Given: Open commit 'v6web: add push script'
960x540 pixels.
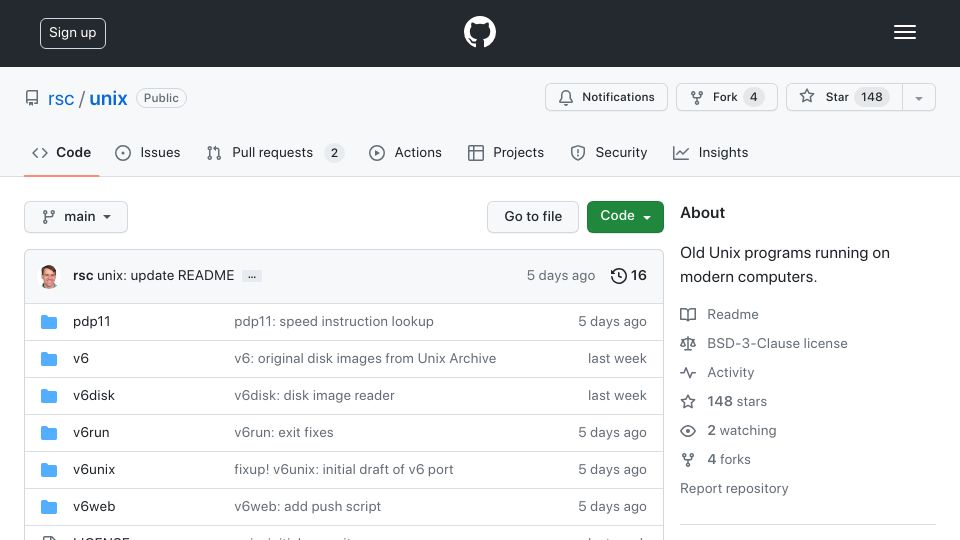Looking at the screenshot, I should click(x=307, y=506).
